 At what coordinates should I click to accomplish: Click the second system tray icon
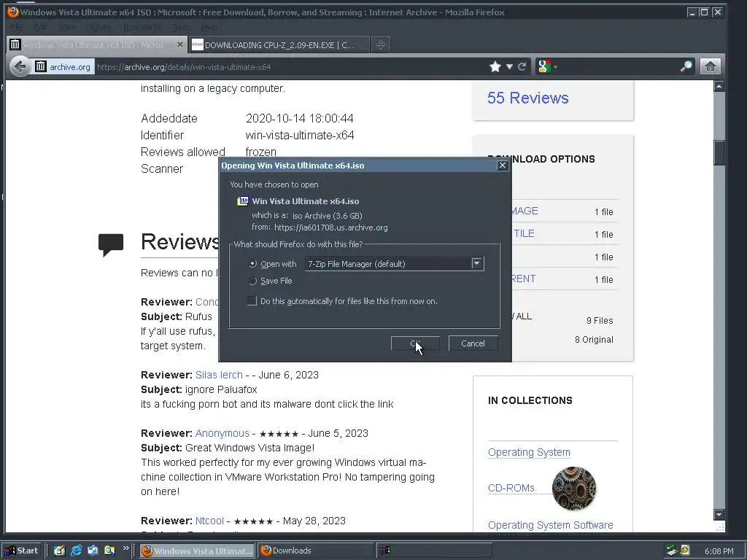tap(685, 551)
